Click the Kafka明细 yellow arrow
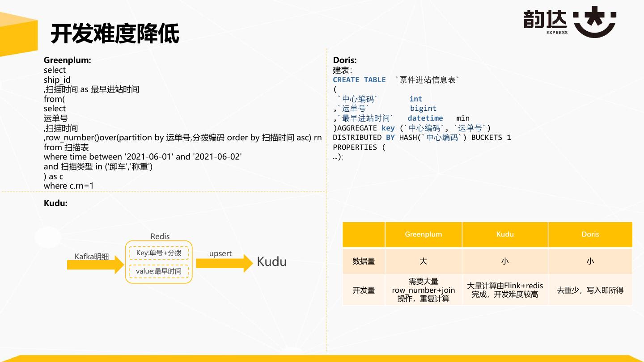The width and height of the screenshot is (644, 362). 95,265
